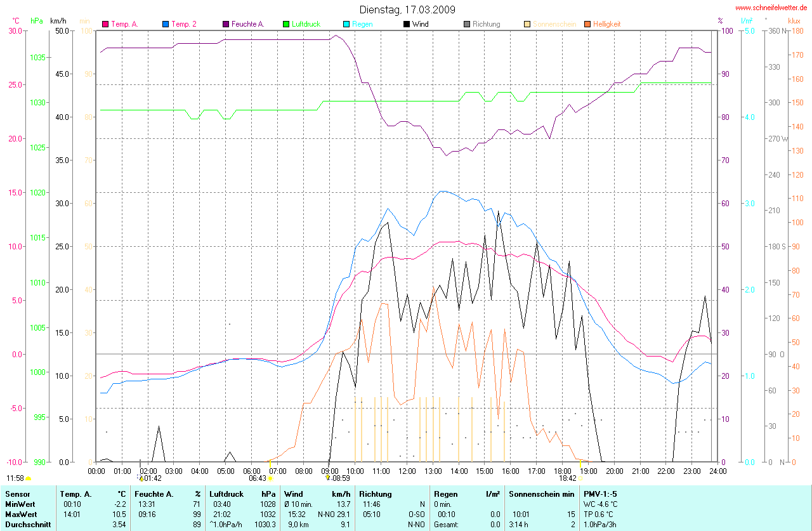
Task: Click the maximum wind value N-NO 29.1
Action: (334, 514)
